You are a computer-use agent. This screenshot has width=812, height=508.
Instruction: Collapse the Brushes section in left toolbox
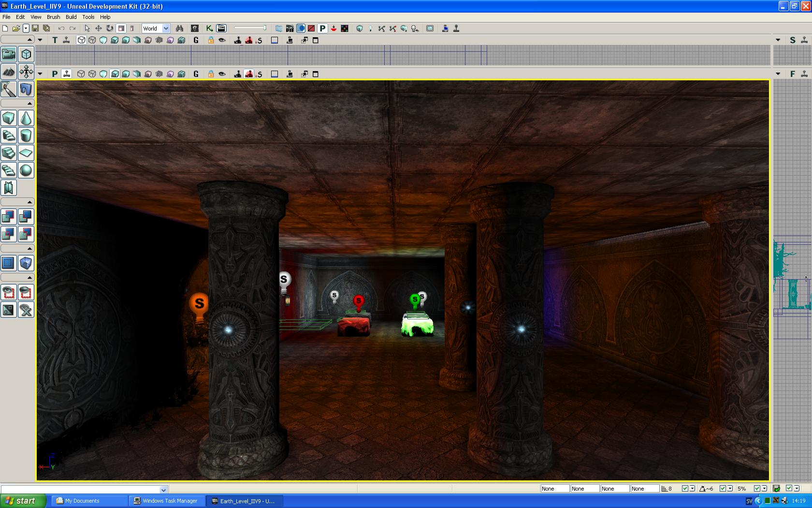pos(17,104)
